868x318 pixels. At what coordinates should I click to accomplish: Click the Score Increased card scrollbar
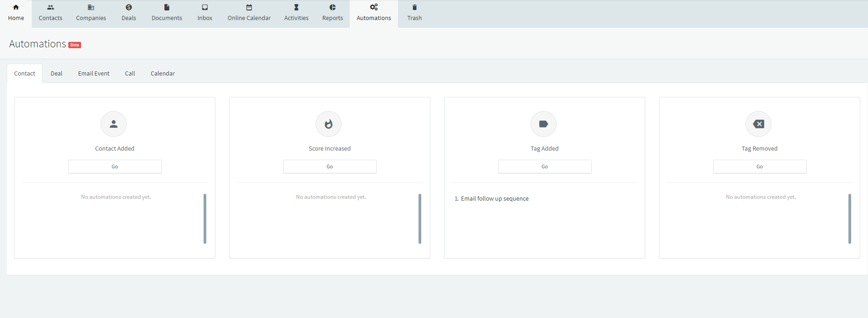pos(420,219)
